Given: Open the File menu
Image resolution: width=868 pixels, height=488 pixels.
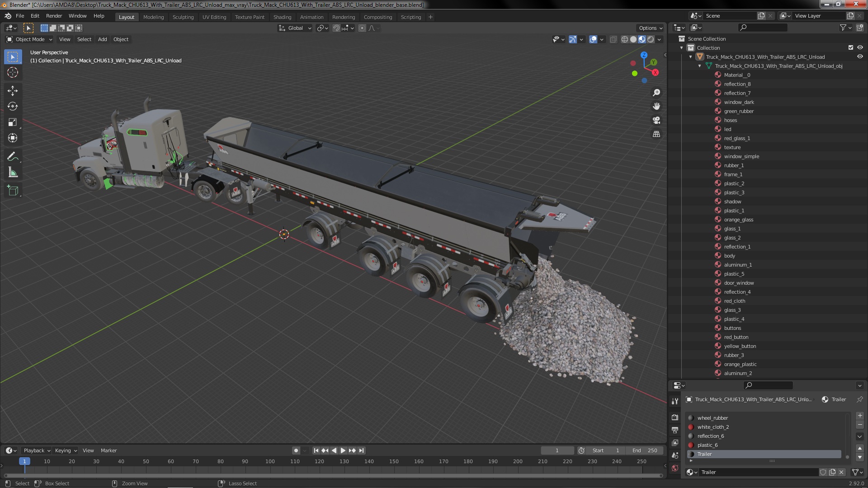Looking at the screenshot, I should (x=20, y=16).
